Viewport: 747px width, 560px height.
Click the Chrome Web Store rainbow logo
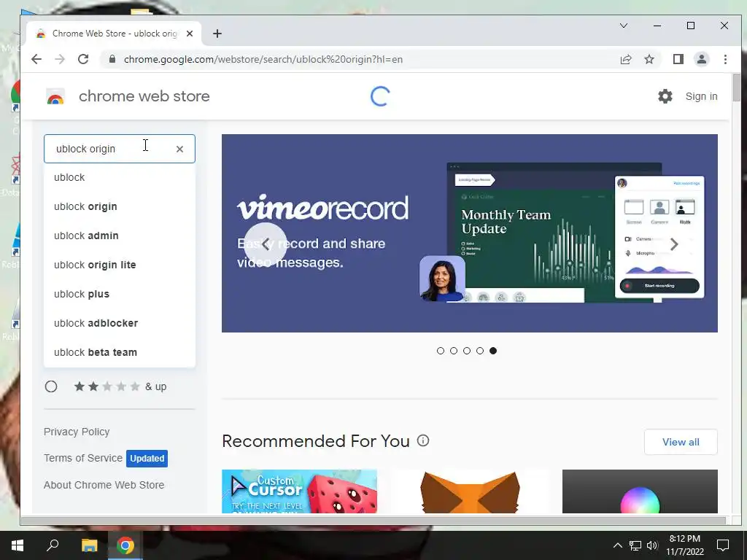click(x=55, y=96)
